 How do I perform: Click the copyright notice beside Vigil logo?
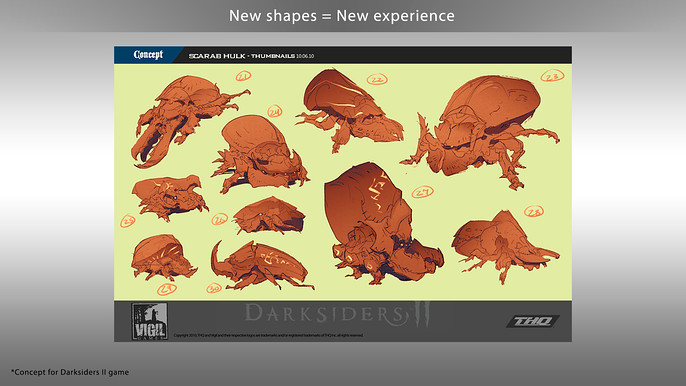tap(268, 336)
